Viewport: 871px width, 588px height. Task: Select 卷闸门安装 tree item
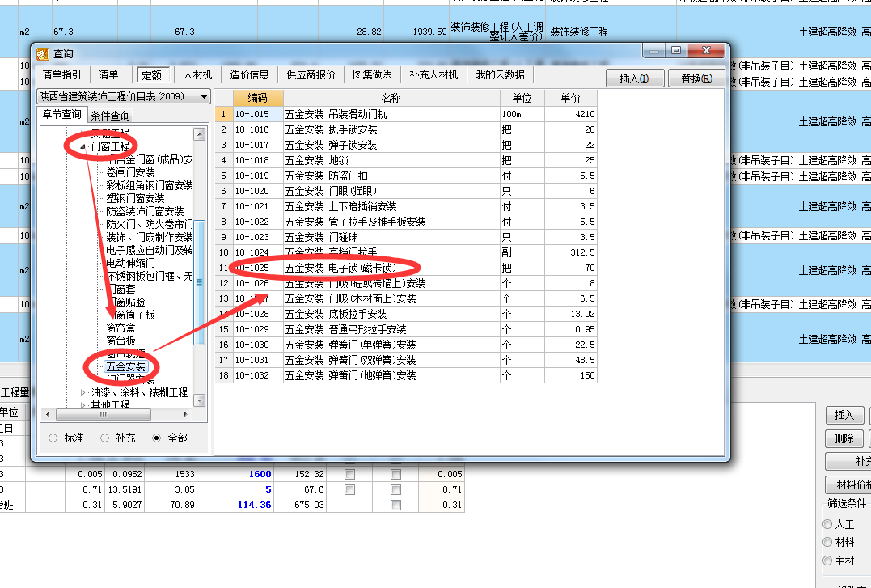(130, 173)
